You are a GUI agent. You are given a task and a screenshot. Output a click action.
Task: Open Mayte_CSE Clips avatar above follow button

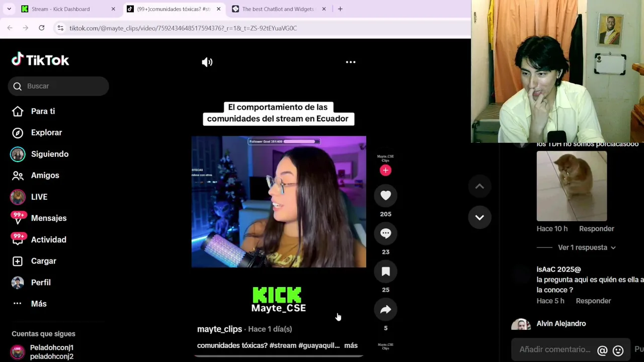pyautogui.click(x=385, y=158)
